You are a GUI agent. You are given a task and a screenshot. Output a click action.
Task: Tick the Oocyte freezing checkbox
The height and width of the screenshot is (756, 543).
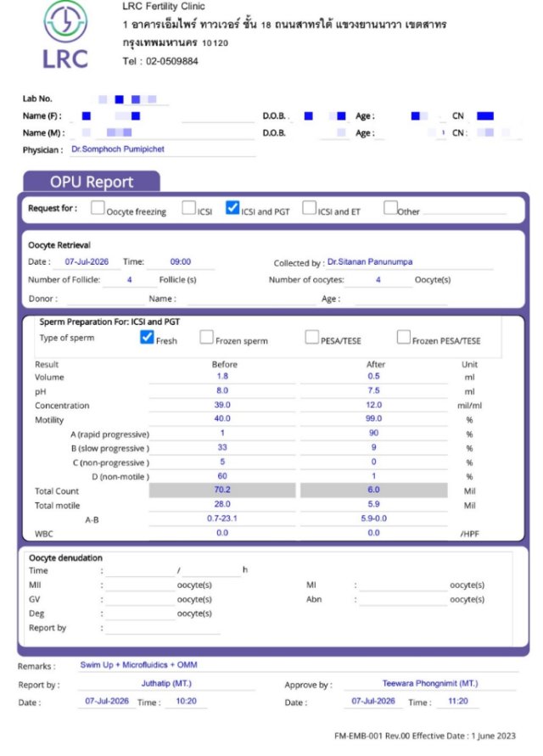tap(98, 207)
